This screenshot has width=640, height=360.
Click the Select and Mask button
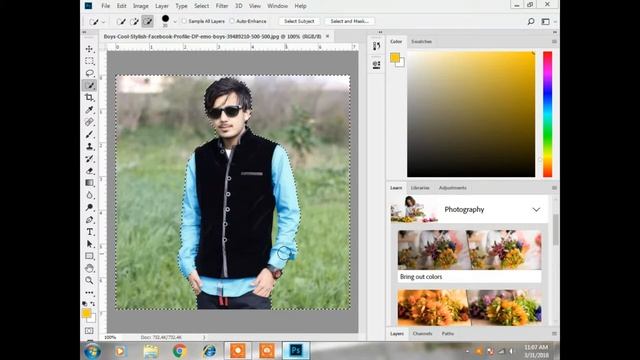pyautogui.click(x=349, y=21)
